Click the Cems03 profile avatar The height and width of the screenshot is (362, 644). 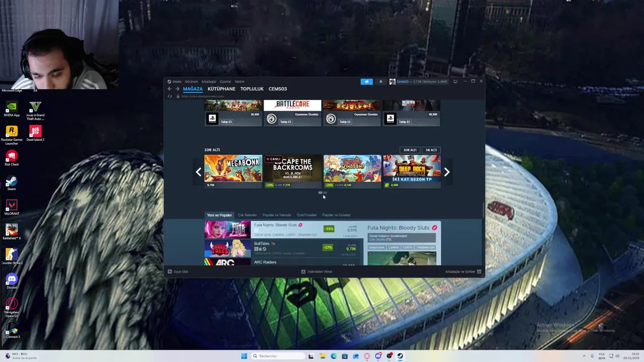pos(392,81)
